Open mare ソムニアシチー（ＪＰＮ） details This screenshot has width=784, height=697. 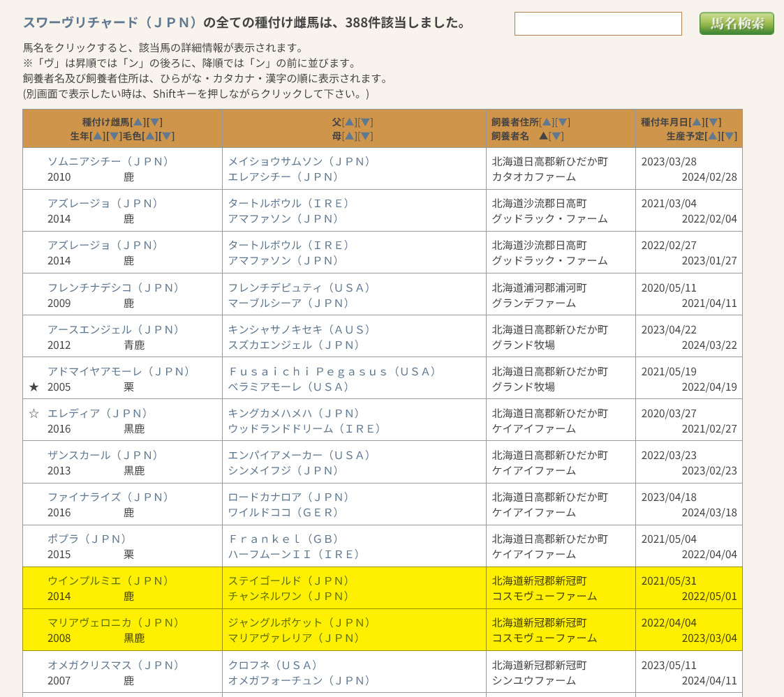[x=108, y=161]
